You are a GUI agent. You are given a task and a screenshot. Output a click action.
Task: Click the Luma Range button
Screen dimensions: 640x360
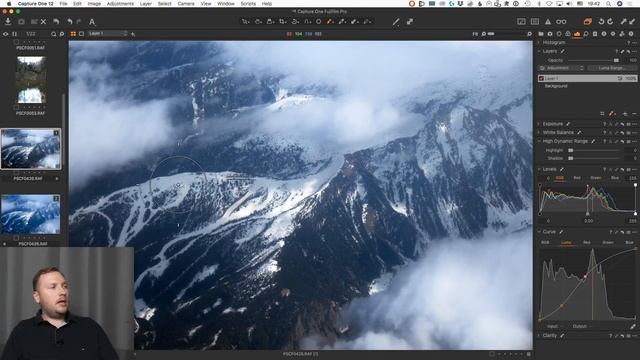tap(611, 68)
